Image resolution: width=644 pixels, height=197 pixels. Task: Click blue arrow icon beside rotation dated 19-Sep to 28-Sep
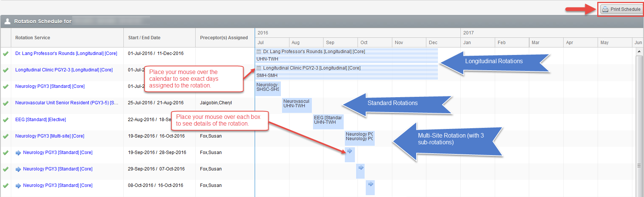18,153
